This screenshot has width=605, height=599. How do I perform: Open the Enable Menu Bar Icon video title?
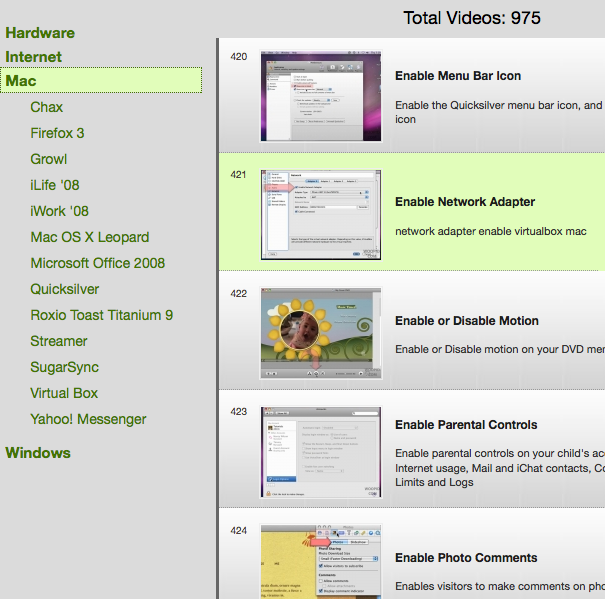pyautogui.click(x=458, y=76)
